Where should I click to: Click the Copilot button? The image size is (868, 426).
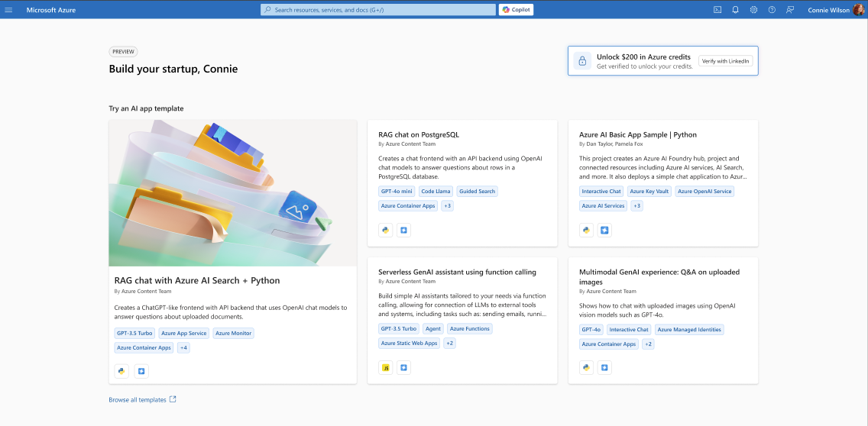516,10
